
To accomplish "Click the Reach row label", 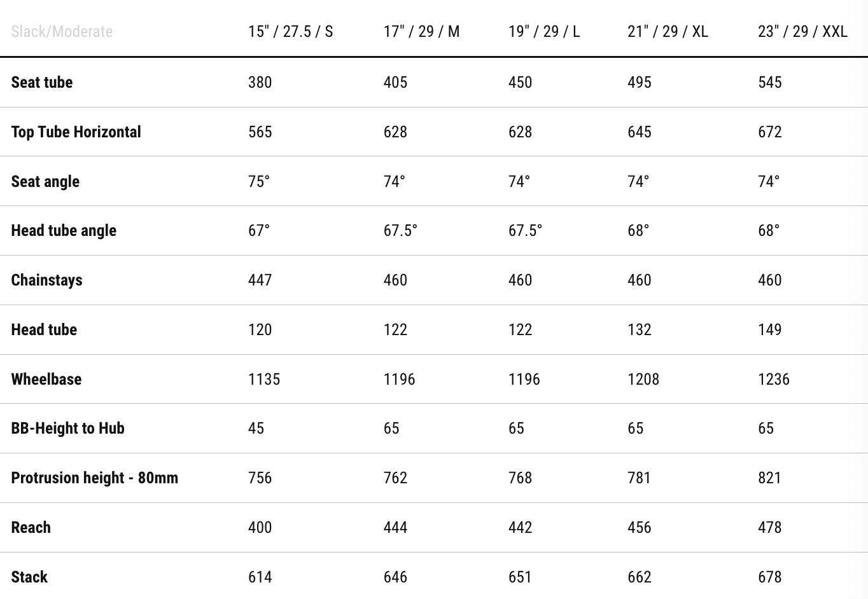I will click(x=31, y=528).
